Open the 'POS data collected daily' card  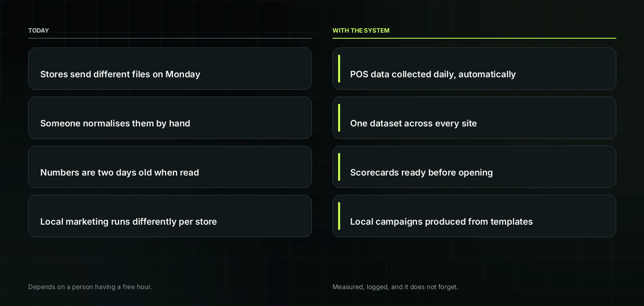click(474, 69)
